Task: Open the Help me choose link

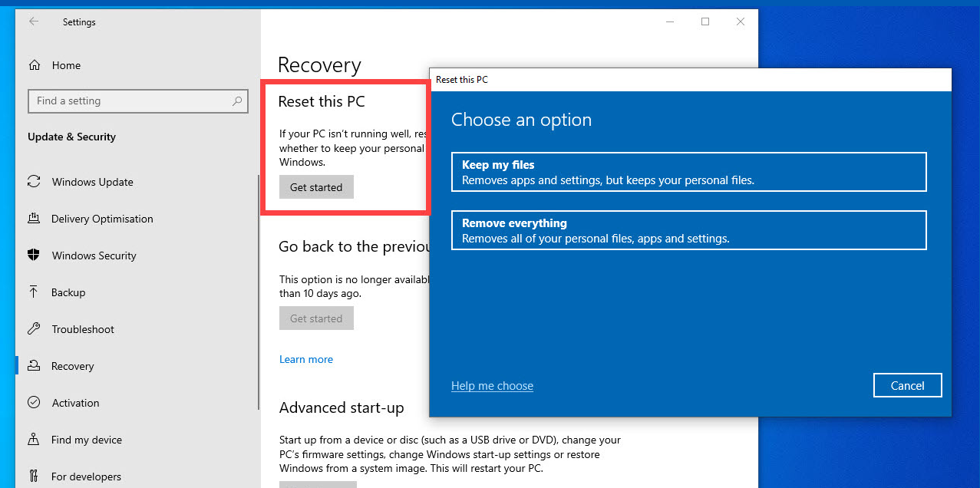Action: pos(492,386)
